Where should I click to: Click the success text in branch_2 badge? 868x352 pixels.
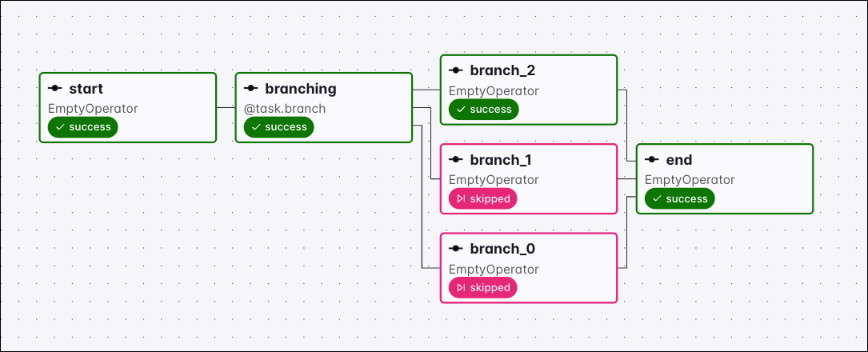[x=490, y=110]
